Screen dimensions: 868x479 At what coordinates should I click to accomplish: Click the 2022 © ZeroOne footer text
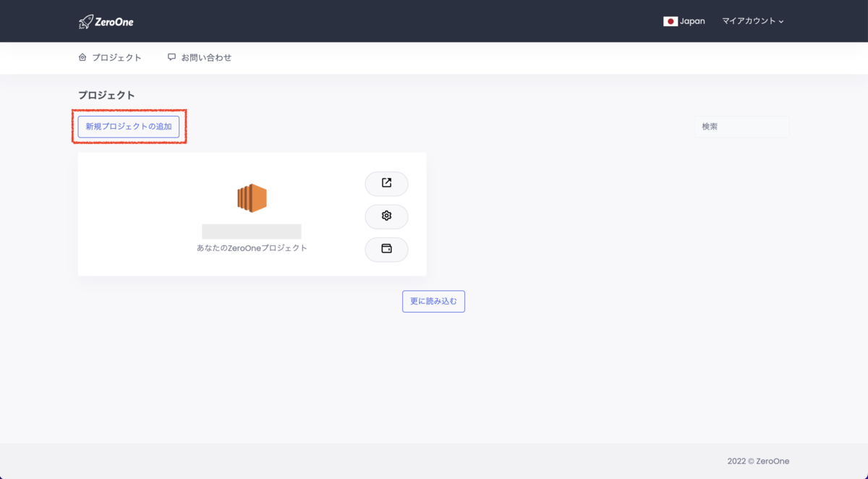pos(758,461)
